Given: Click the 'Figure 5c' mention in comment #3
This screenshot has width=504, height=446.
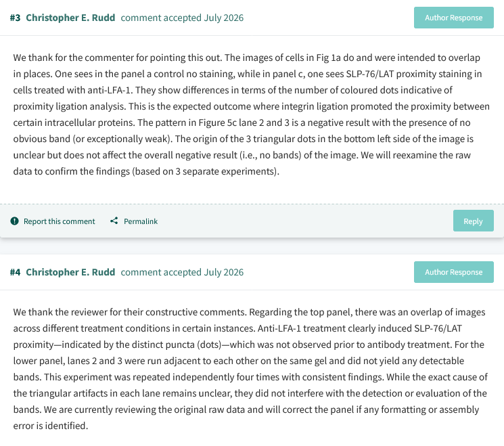Looking at the screenshot, I should [x=216, y=122].
